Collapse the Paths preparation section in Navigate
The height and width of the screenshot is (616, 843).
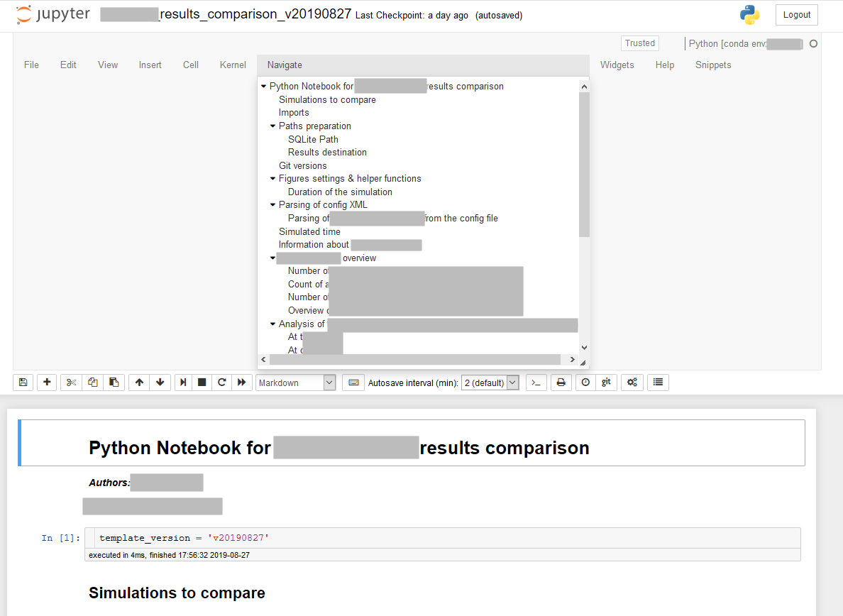(272, 126)
